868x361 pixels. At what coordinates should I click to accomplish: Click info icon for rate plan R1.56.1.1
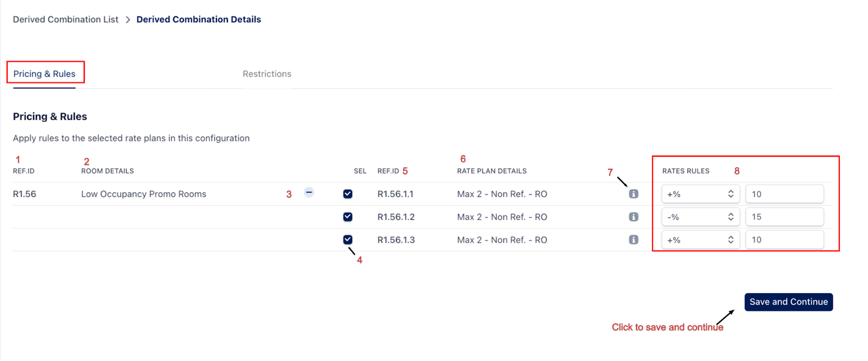[x=633, y=194]
